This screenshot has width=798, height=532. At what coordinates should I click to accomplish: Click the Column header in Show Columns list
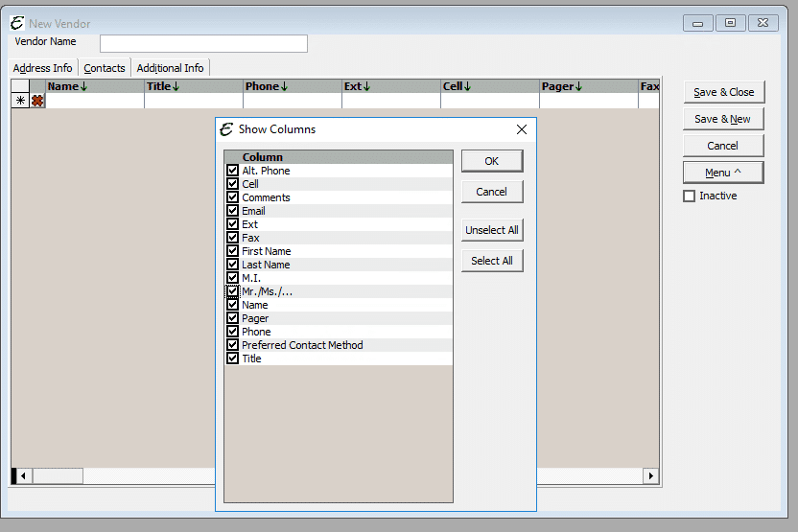tap(339, 157)
